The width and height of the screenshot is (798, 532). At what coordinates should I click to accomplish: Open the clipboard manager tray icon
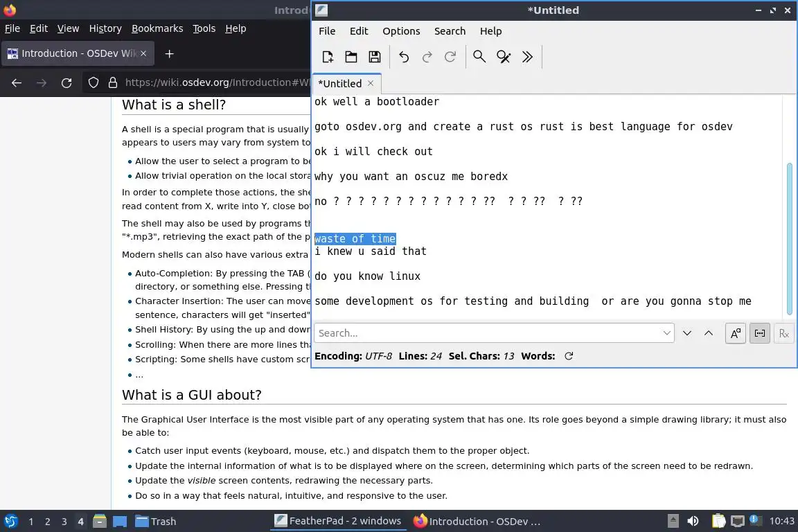[x=718, y=522]
